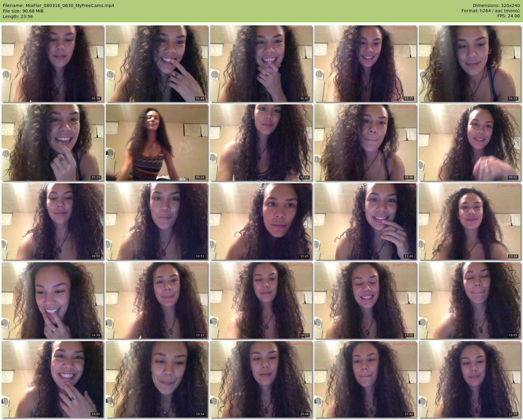
Task: Select the thumbnail stamped 00:54
Action: tap(53, 64)
